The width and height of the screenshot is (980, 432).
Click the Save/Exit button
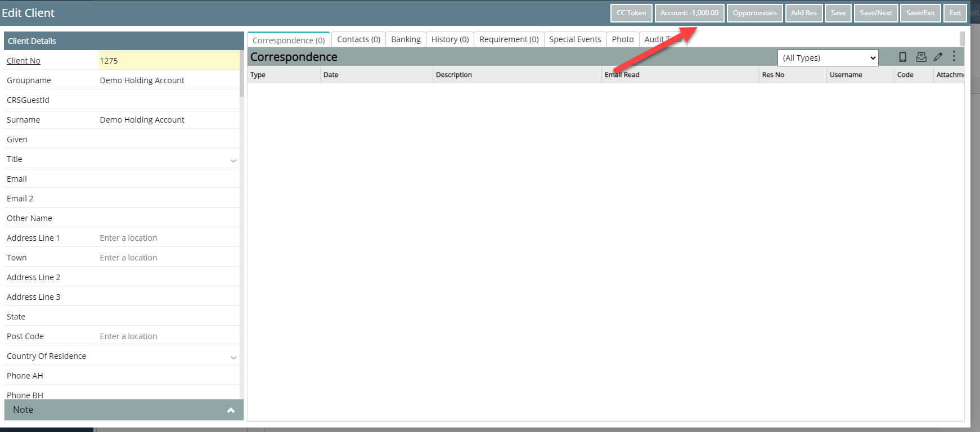920,13
